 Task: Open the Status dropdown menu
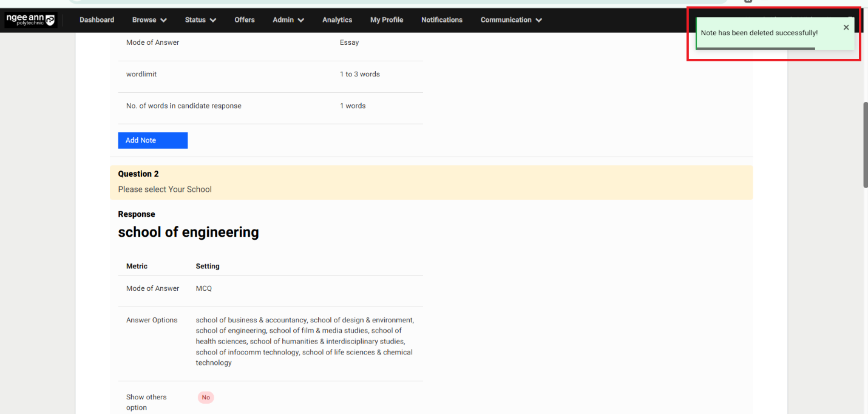tap(200, 20)
